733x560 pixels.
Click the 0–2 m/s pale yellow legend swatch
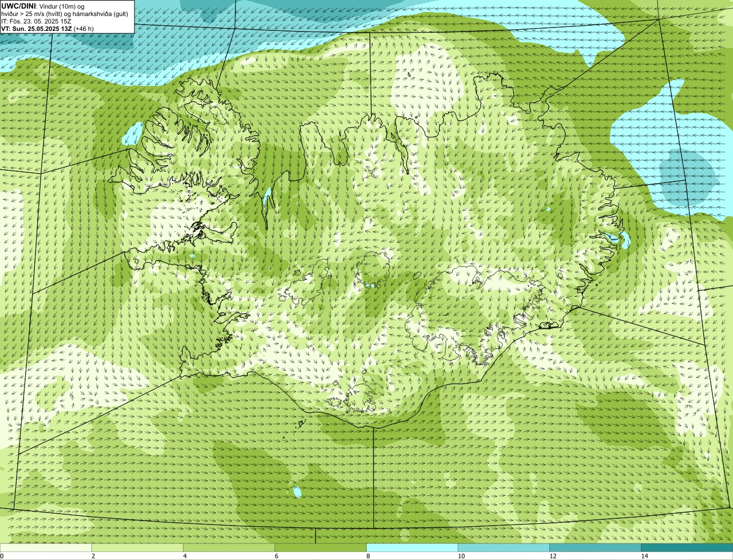(46, 547)
